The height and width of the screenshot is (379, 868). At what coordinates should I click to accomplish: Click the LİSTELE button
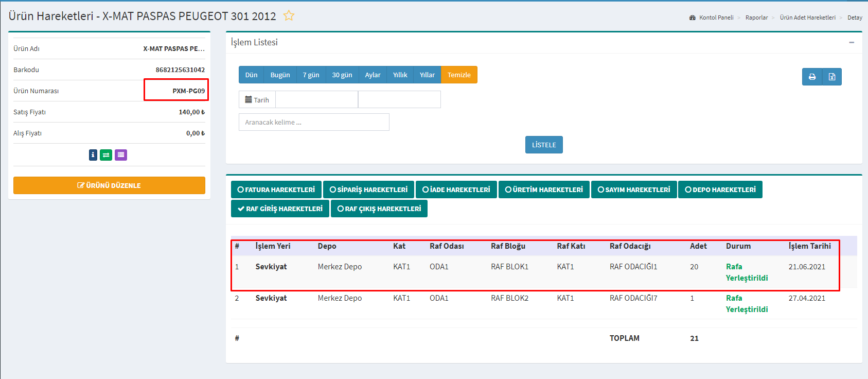click(544, 145)
